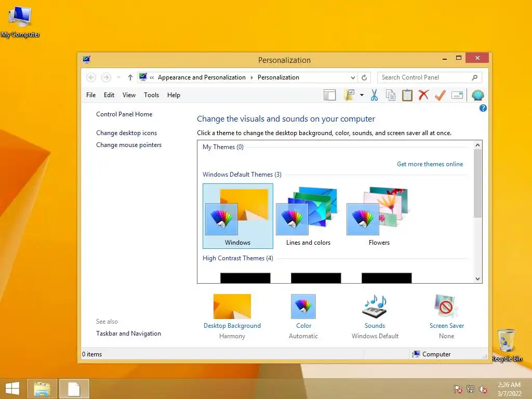Click the address bar control panel icon
532x399 pixels.
click(143, 77)
